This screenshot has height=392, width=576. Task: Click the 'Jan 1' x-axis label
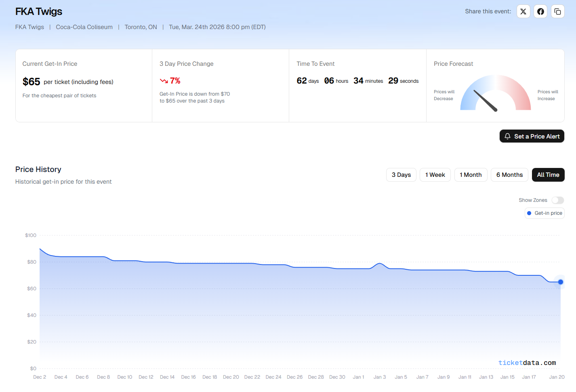point(358,377)
